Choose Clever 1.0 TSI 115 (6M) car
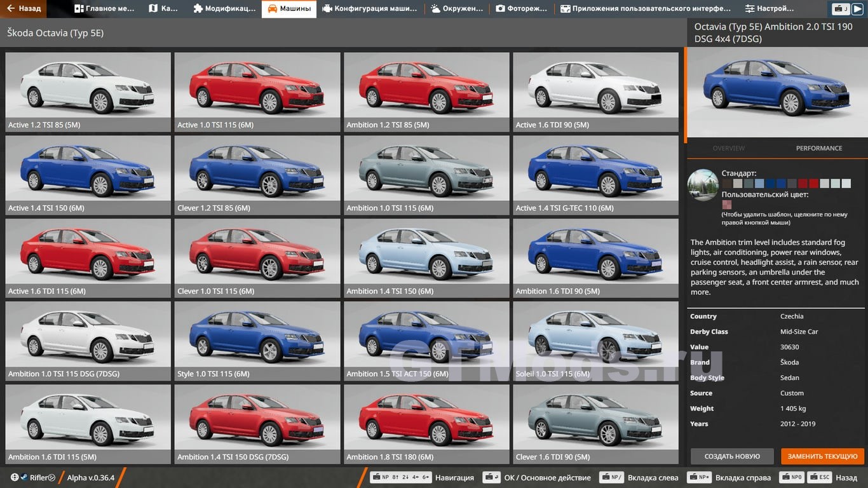This screenshot has height=488, width=868. [257, 258]
